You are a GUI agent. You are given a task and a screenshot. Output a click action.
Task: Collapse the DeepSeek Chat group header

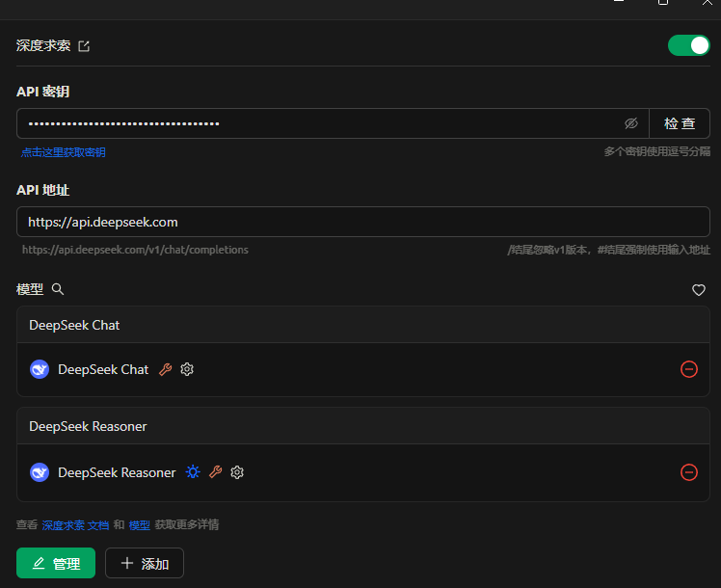pos(363,325)
